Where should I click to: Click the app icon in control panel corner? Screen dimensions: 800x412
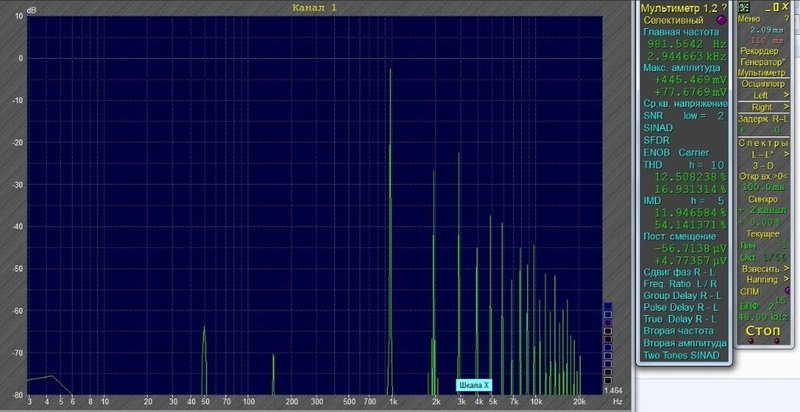(744, 7)
